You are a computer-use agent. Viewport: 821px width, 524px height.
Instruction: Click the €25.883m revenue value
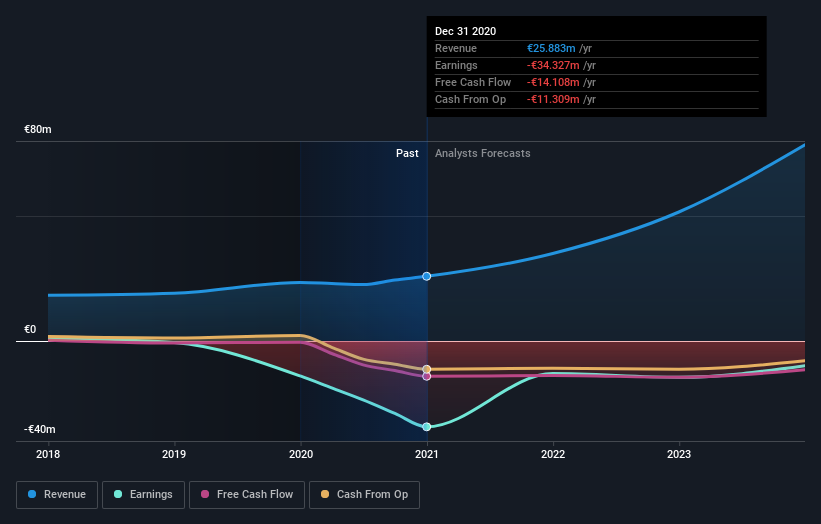click(551, 48)
